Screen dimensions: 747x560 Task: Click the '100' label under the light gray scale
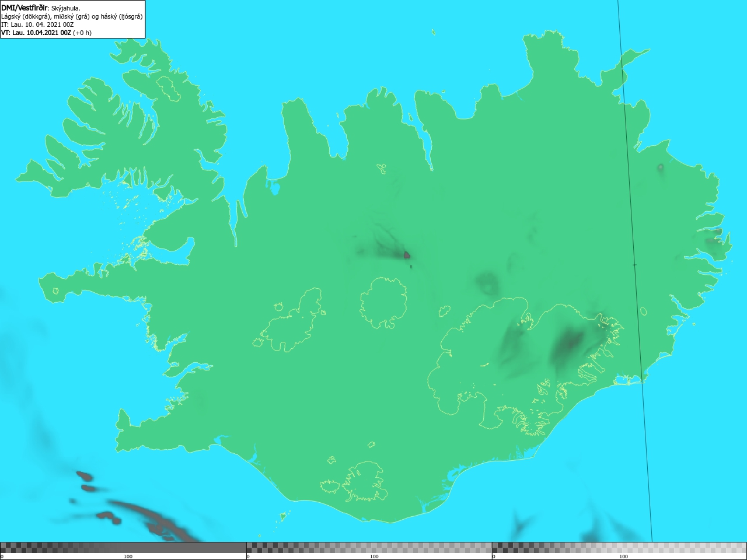point(623,556)
